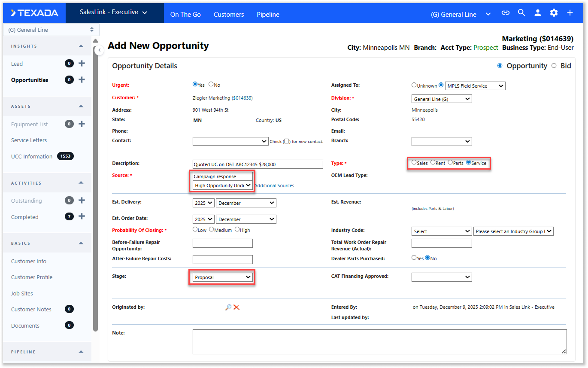Set Probability Of Closing to High
The image size is (588, 368).
(x=237, y=230)
